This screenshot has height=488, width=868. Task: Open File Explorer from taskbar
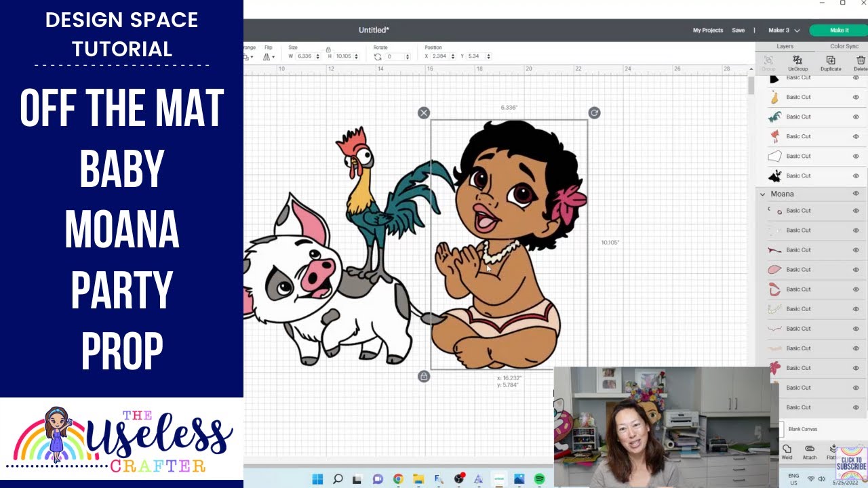pyautogui.click(x=418, y=479)
